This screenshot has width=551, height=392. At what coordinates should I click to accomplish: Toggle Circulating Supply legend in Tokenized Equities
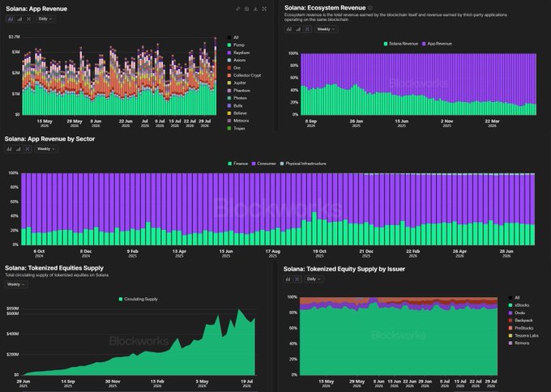click(138, 300)
